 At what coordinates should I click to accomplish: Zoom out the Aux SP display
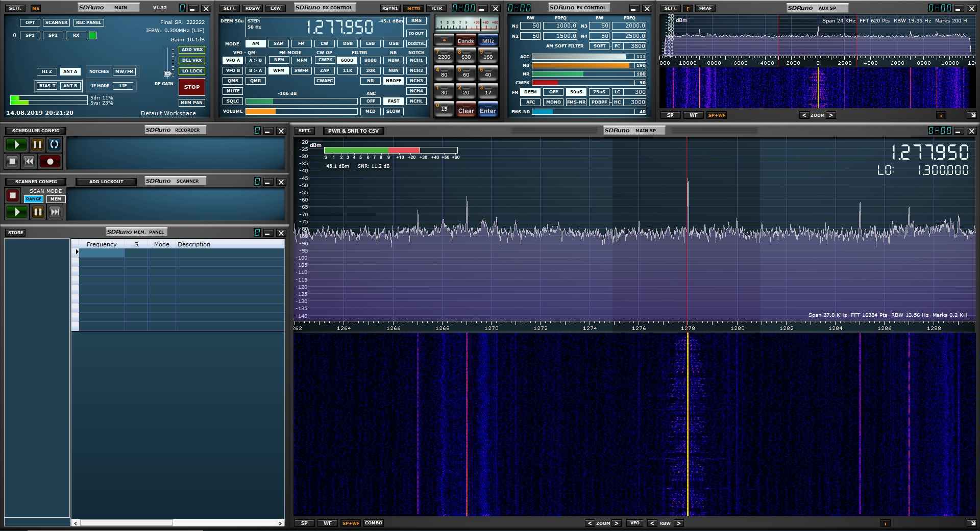804,115
